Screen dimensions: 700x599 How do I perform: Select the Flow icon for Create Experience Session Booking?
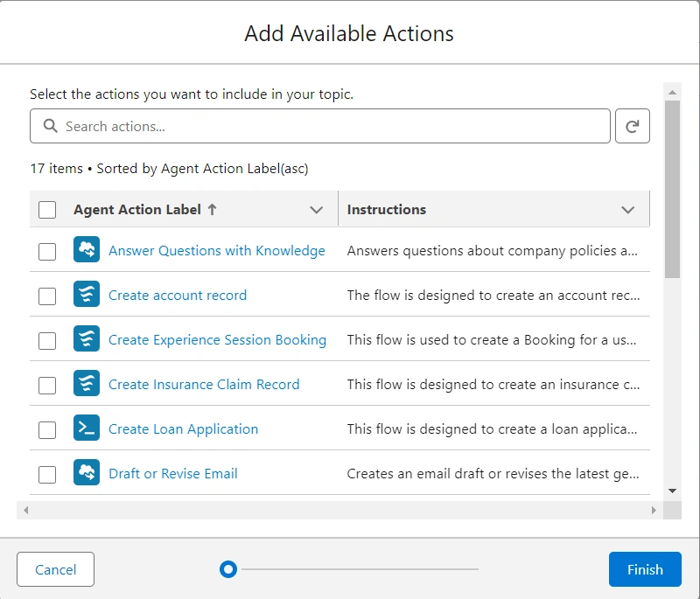click(x=87, y=340)
